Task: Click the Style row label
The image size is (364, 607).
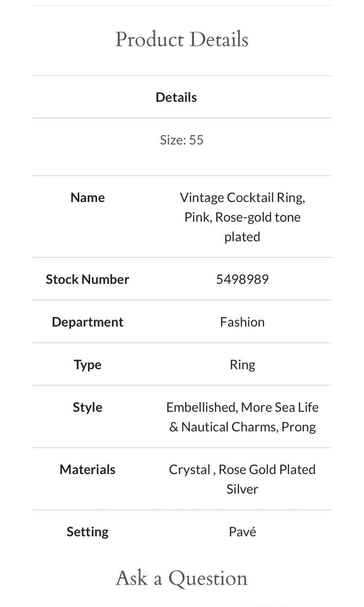Action: pos(87,407)
